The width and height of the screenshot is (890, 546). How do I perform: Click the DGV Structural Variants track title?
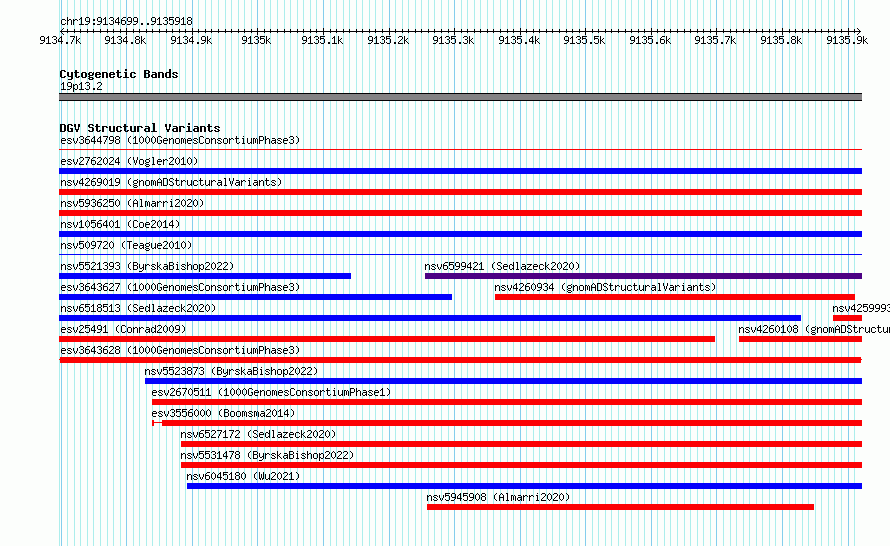click(140, 128)
